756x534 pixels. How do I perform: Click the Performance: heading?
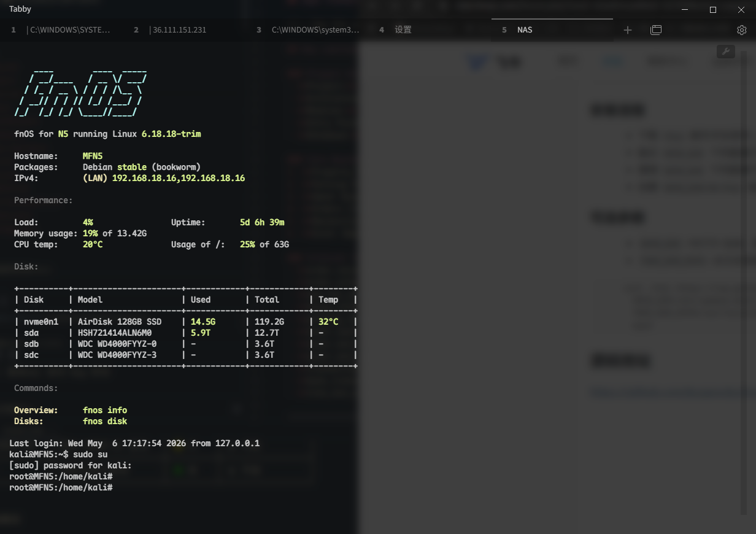(44, 200)
